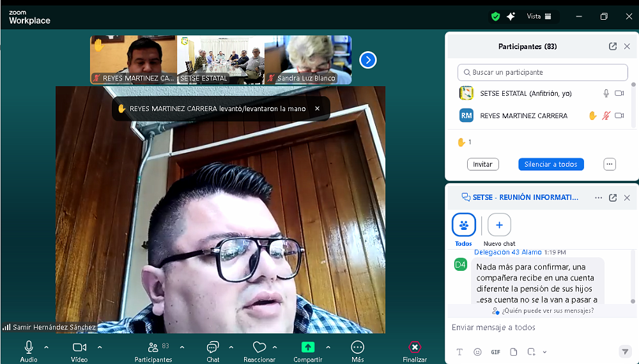The image size is (639, 364).
Task: Open the Reaccionar heart icon
Action: (259, 347)
